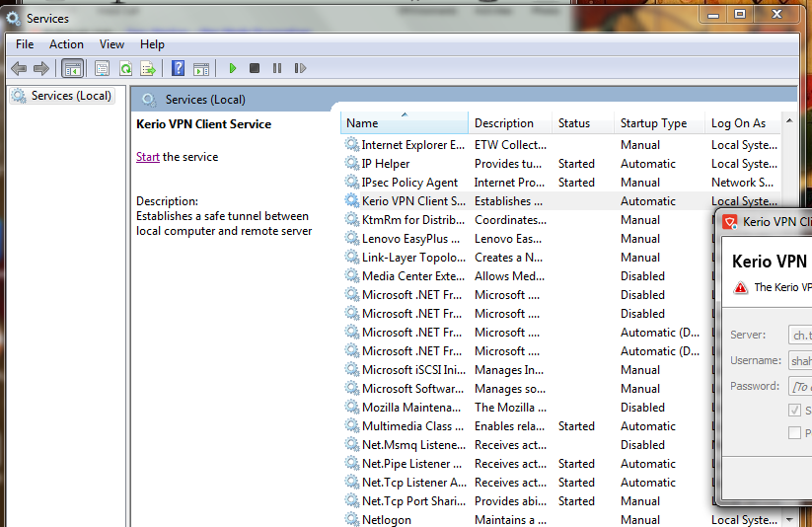812x527 pixels.
Task: Toggle the checked checkbox in Kerio VPN dialog
Action: coord(794,410)
